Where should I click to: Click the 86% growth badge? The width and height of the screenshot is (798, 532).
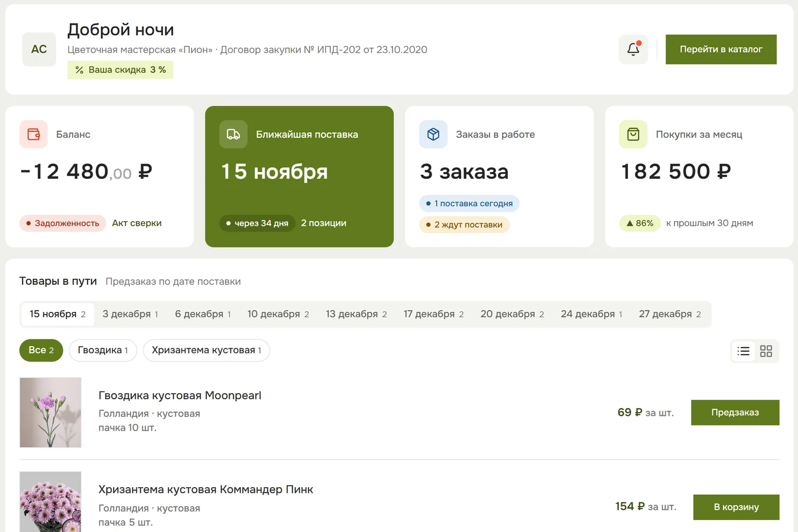point(640,223)
